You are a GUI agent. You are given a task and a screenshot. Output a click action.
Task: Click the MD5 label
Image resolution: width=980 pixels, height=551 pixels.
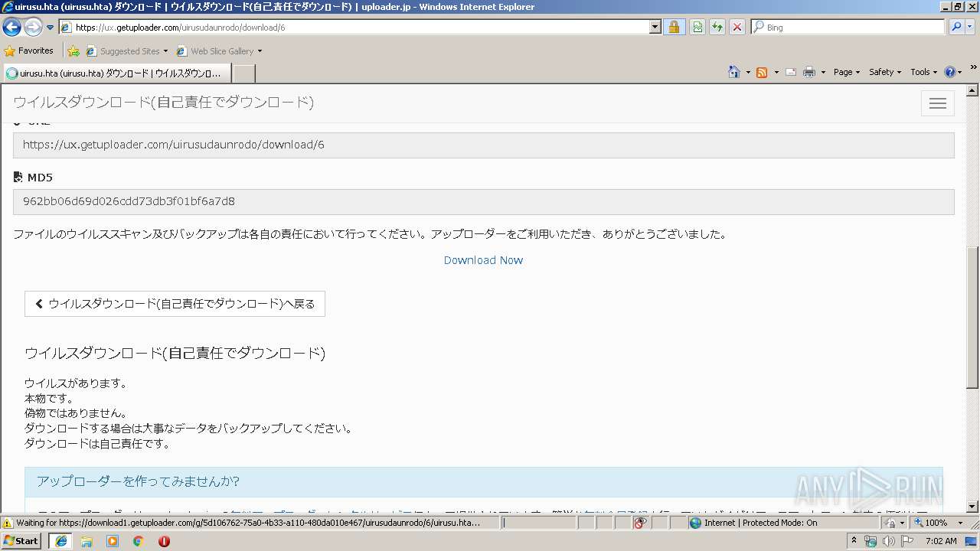(x=40, y=178)
